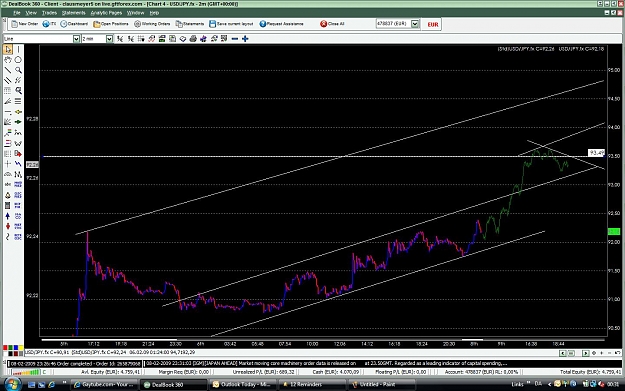This screenshot has width=625, height=391.
Task: Open Working Orders
Action: [x=152, y=24]
